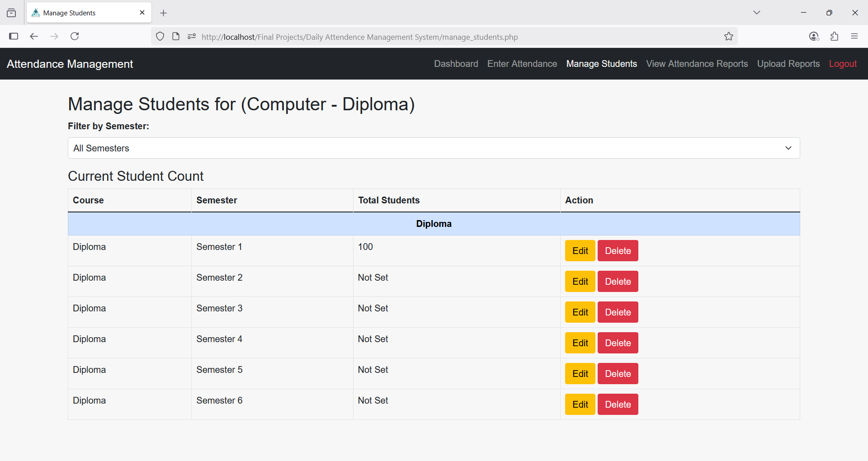
Task: Go back using the browser back arrow
Action: pyautogui.click(x=34, y=36)
